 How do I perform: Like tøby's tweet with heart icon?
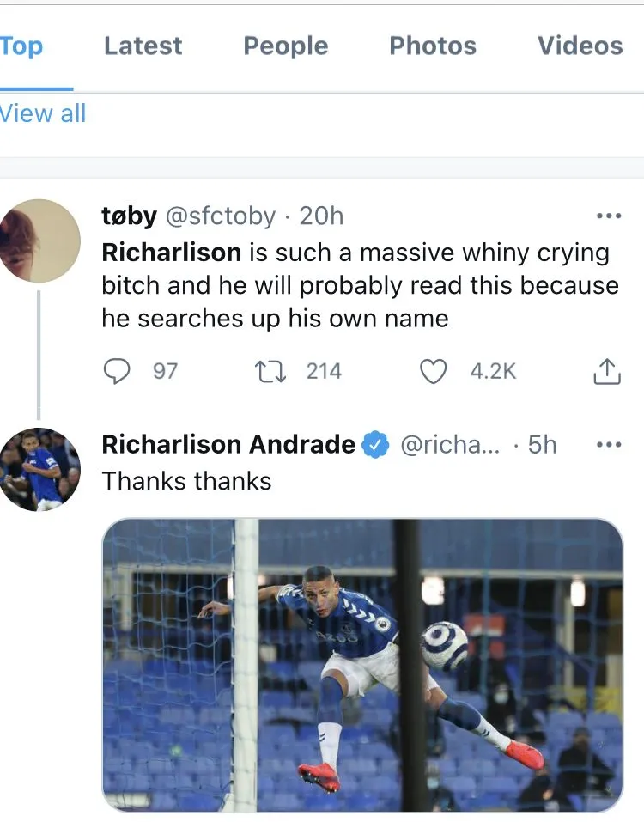click(x=434, y=371)
